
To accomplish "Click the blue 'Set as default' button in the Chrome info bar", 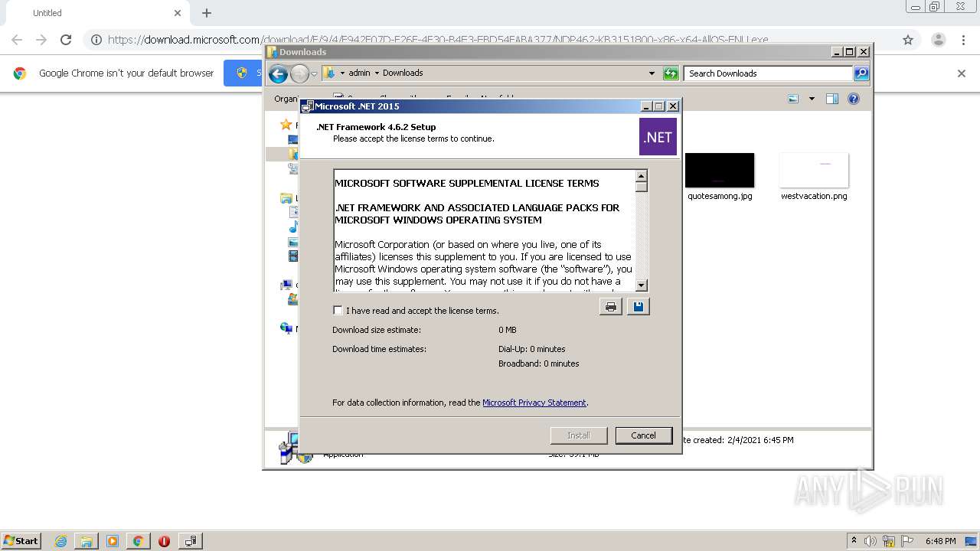I will 244,73.
